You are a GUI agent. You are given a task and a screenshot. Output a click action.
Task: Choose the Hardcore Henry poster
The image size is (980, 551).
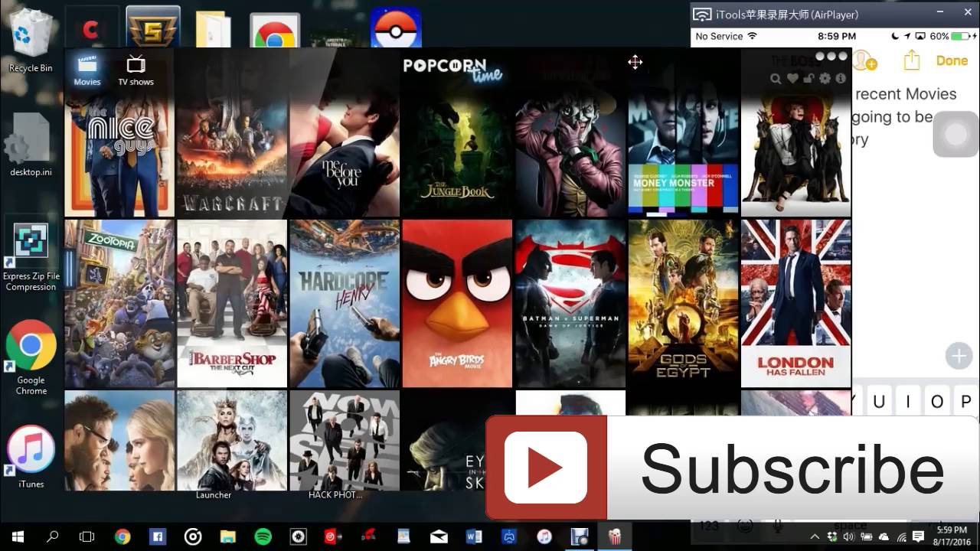345,304
